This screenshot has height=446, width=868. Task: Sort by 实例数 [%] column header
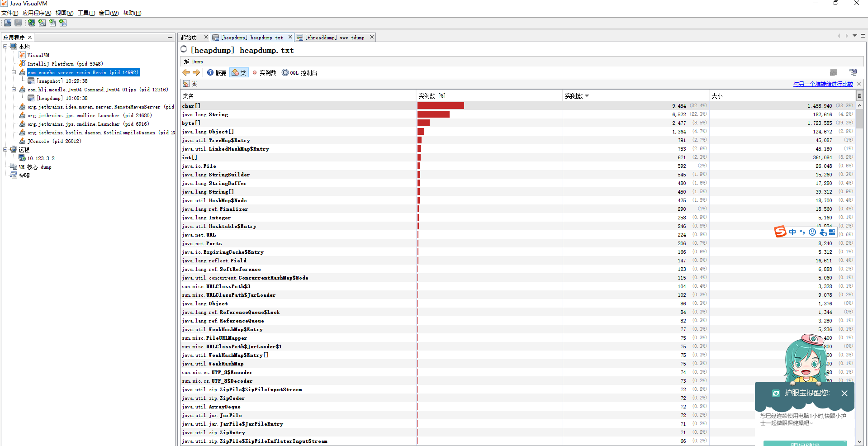tap(489, 96)
